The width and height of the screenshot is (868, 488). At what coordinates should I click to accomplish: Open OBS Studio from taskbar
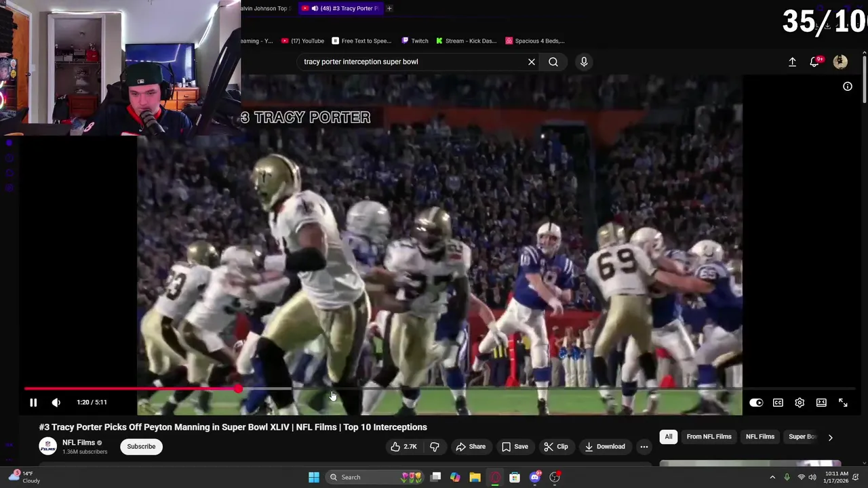555,477
